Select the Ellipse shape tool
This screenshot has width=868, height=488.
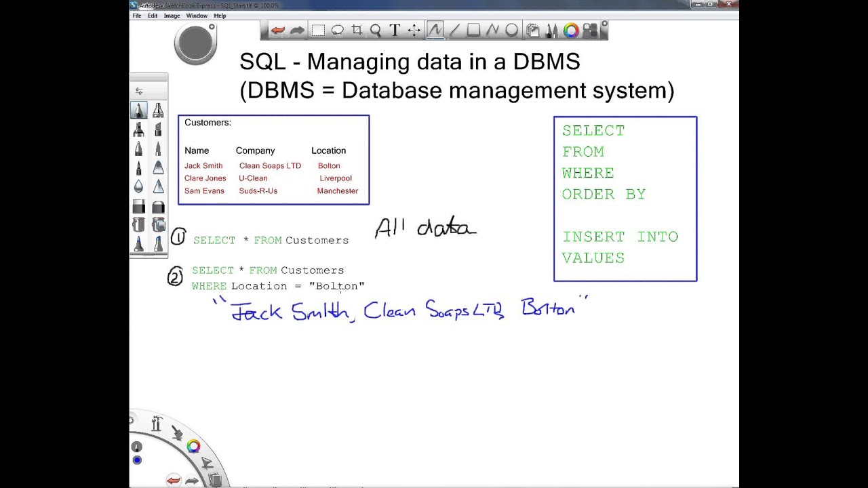coord(511,30)
